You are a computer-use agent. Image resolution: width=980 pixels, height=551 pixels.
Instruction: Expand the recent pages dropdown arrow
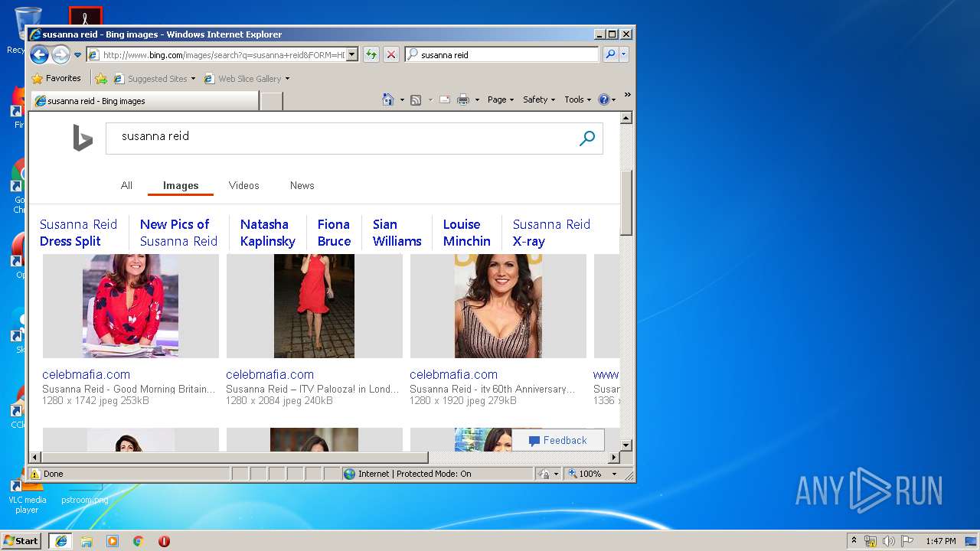click(x=77, y=55)
